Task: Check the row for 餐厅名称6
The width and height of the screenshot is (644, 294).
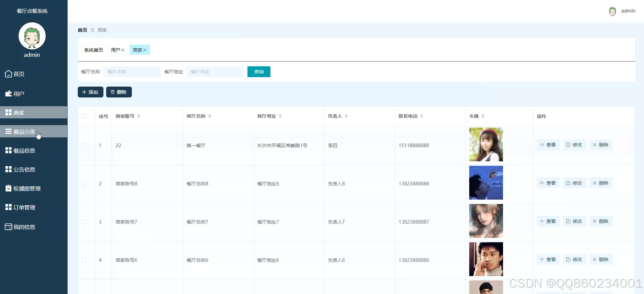Action: [x=84, y=260]
